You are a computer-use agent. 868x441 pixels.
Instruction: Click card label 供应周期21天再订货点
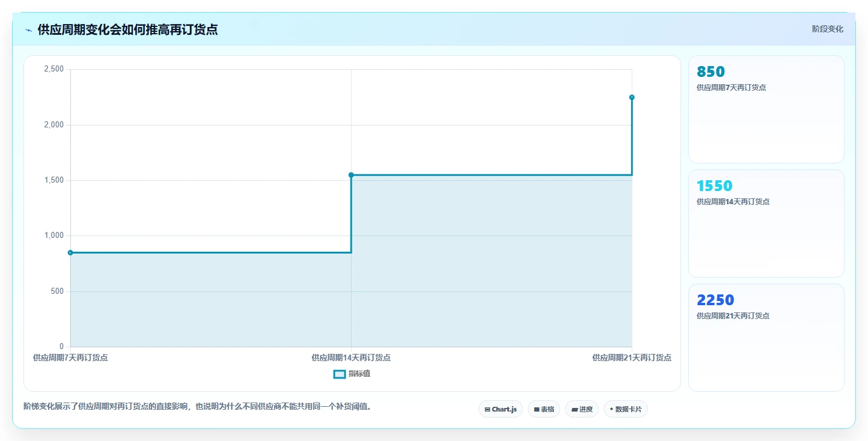[733, 316]
